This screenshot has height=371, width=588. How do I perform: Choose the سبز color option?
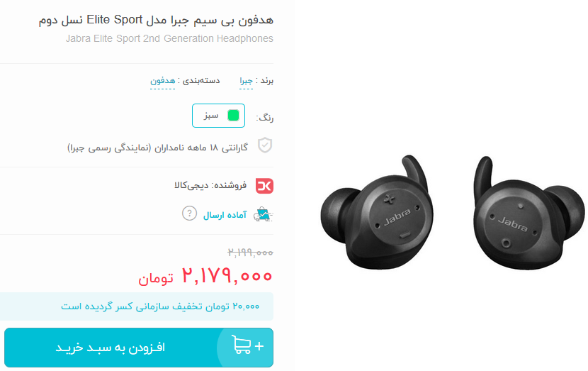coord(219,116)
